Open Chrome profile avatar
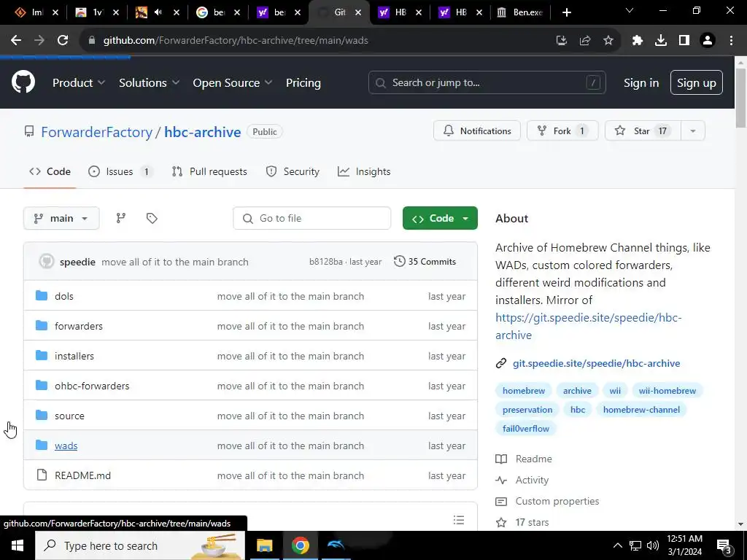Screen dimensions: 747x560 pos(708,41)
